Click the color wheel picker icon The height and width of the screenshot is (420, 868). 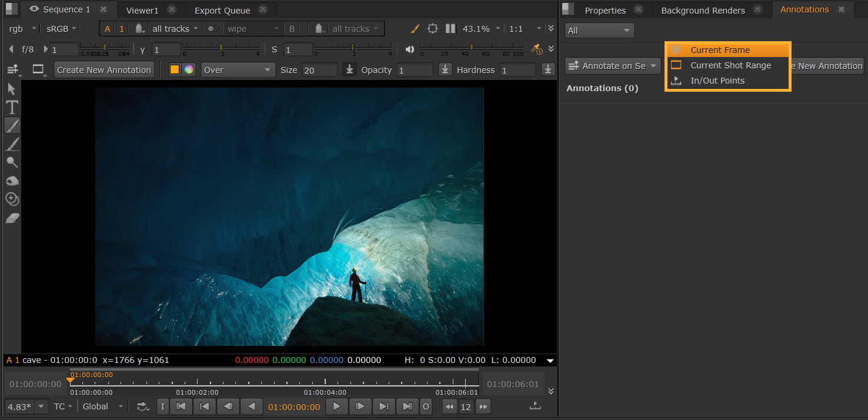188,70
